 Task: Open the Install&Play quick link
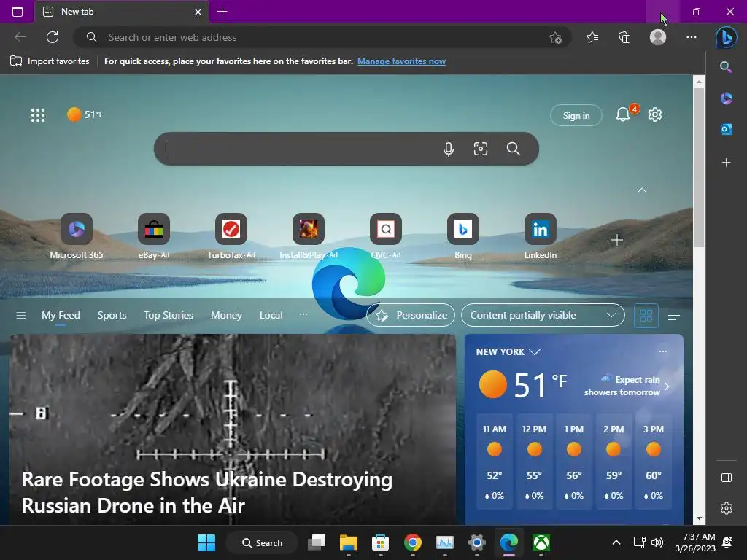tap(309, 237)
